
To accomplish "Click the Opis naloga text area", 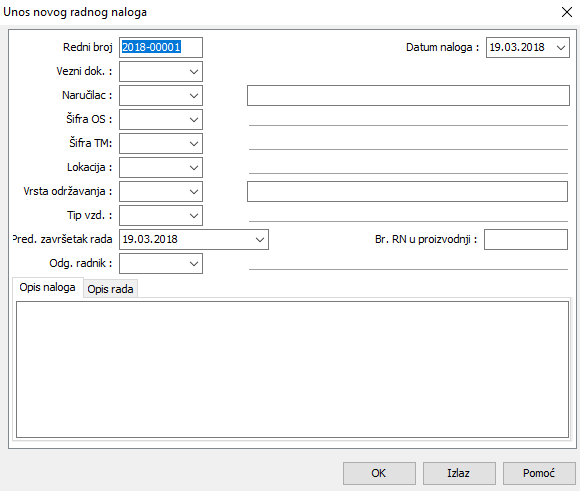I will [x=292, y=369].
